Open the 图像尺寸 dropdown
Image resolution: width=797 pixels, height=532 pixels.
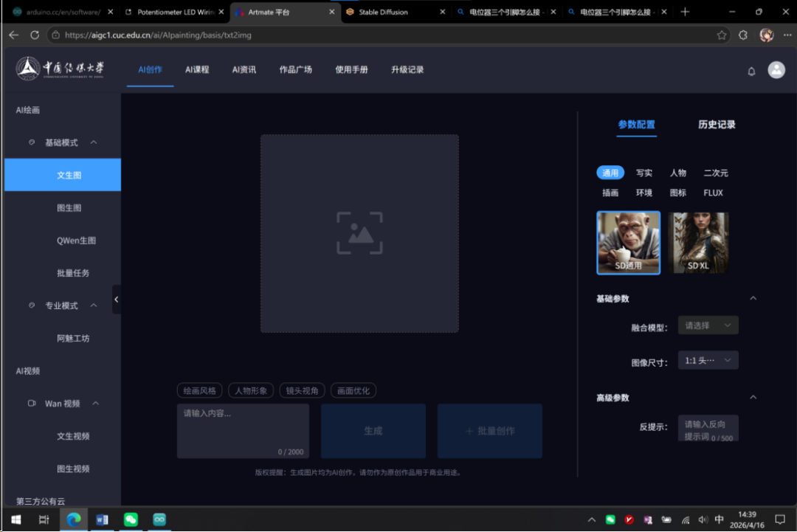click(708, 360)
